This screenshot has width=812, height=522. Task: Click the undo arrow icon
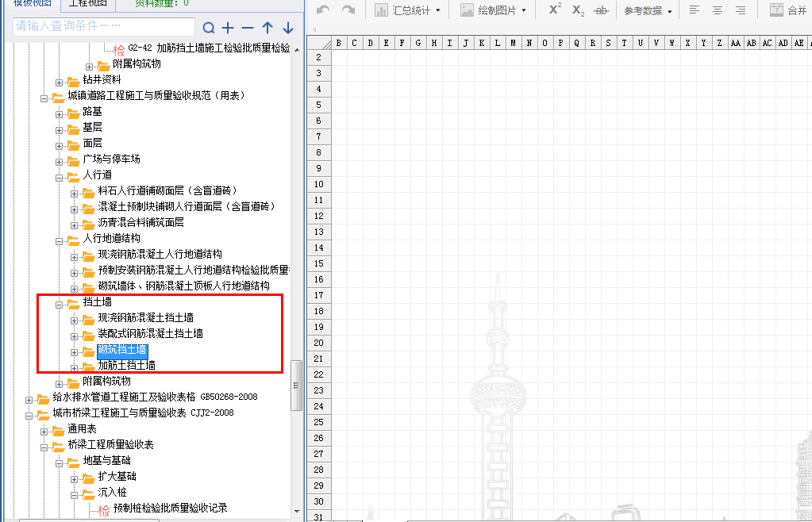(x=323, y=10)
